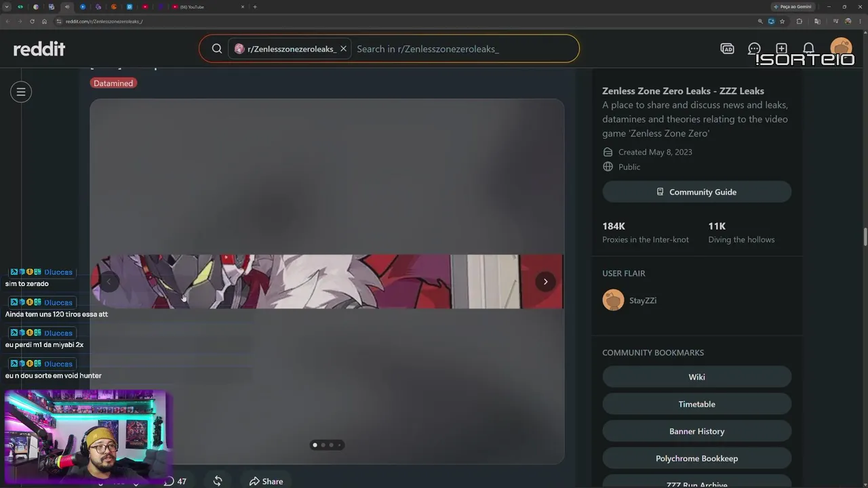Go back in browser history
This screenshot has height=488, width=868.
tap(7, 21)
